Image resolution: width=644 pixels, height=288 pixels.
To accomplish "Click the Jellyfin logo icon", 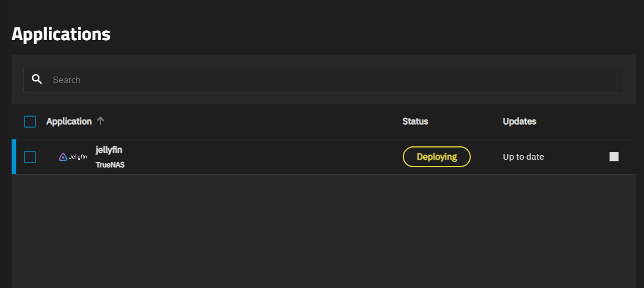I will [x=73, y=157].
